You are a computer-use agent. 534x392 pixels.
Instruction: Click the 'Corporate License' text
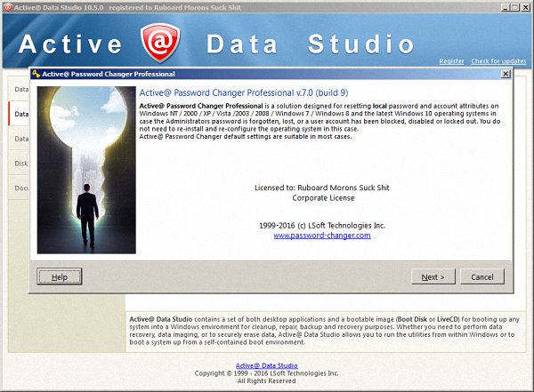click(323, 198)
